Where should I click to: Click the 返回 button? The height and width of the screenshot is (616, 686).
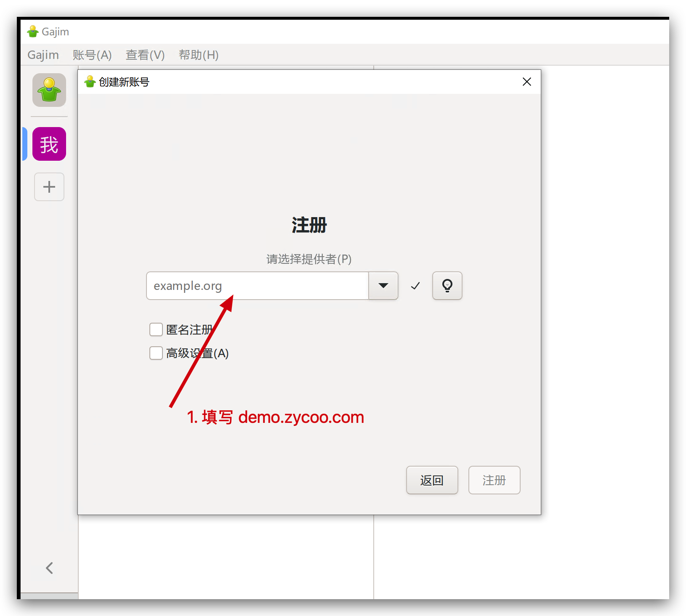pos(432,480)
